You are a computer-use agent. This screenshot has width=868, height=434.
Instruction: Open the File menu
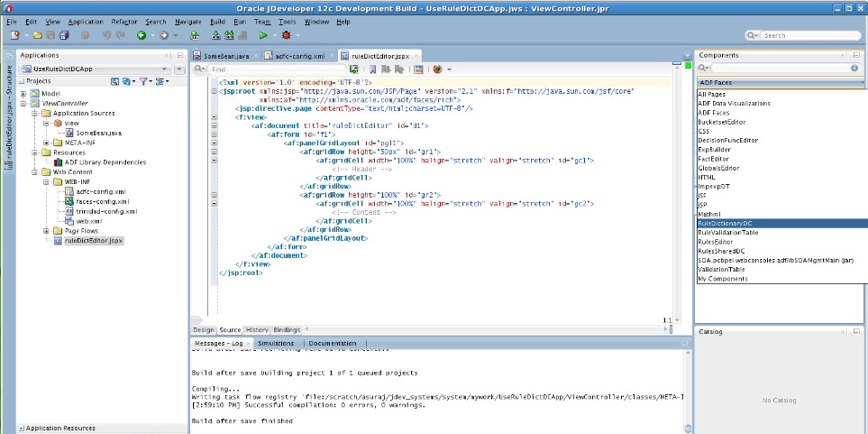point(12,22)
